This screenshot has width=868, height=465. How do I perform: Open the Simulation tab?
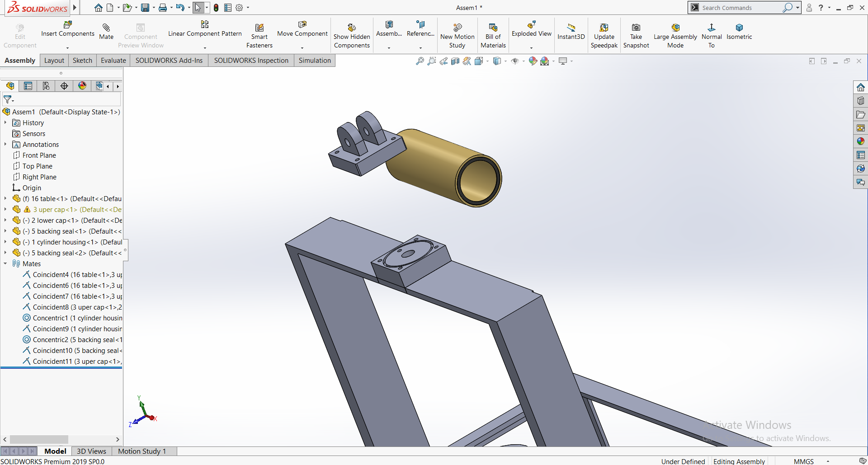[315, 61]
